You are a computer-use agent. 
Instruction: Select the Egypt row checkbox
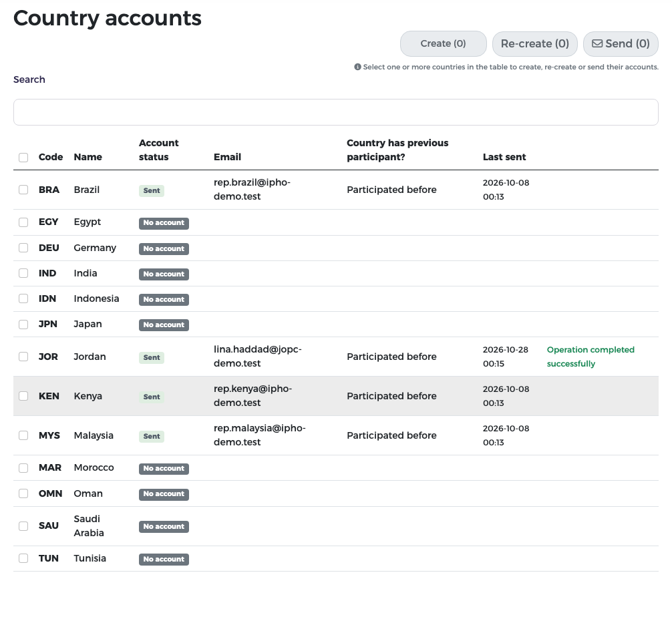pyautogui.click(x=23, y=222)
